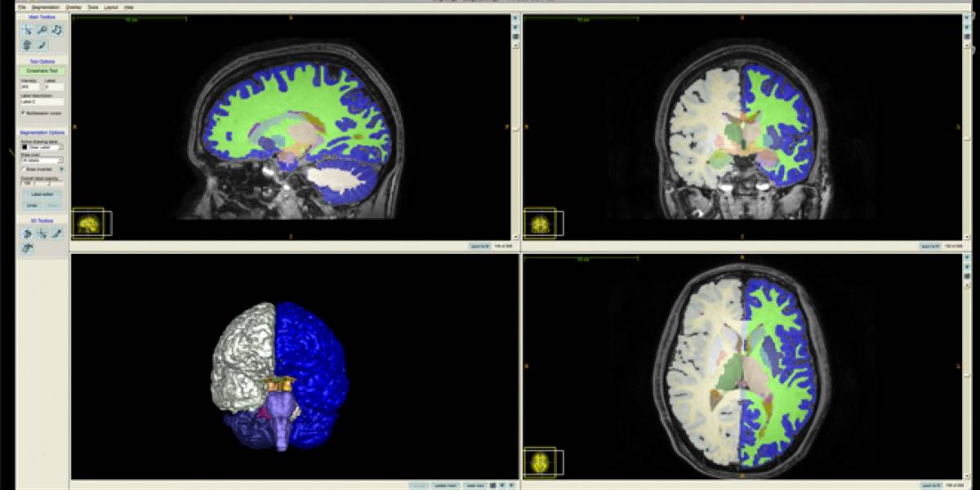
Task: Open the Active drawing label dropdown
Action: (42, 147)
